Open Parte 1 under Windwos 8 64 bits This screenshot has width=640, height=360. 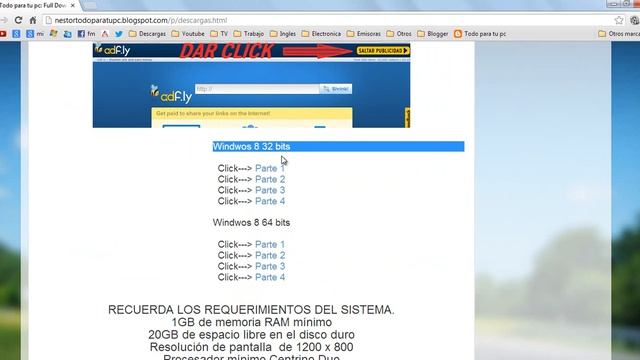pyautogui.click(x=270, y=244)
